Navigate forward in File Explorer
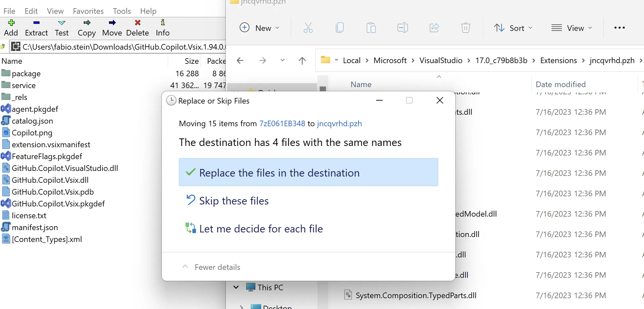Viewport: 644px width, 309px height. [263, 60]
